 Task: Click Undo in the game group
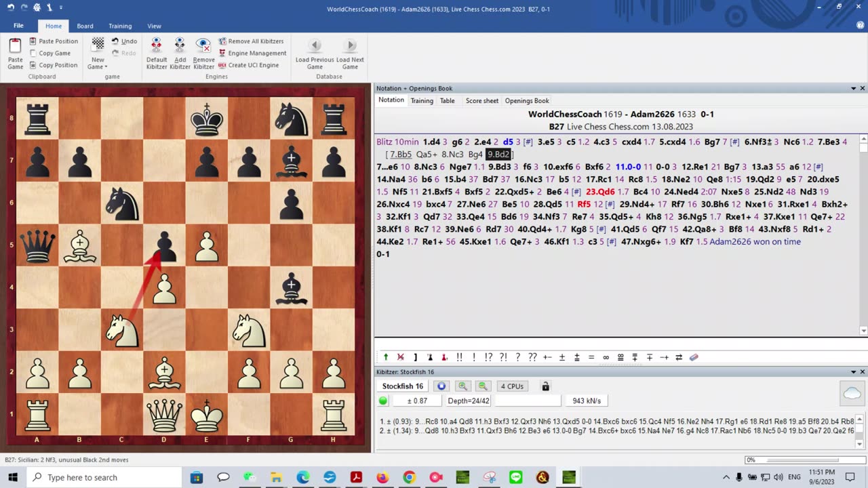coord(124,41)
